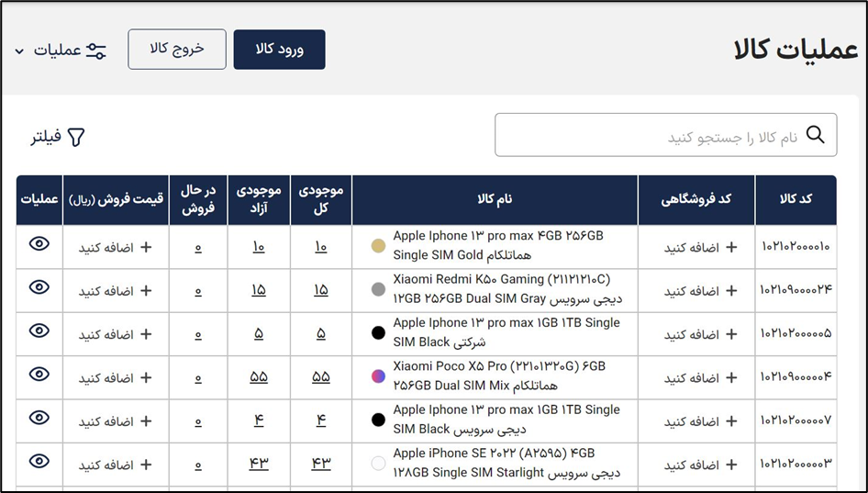This screenshot has width=868, height=493.
Task: View details of product 10210200010
Action: pos(39,243)
